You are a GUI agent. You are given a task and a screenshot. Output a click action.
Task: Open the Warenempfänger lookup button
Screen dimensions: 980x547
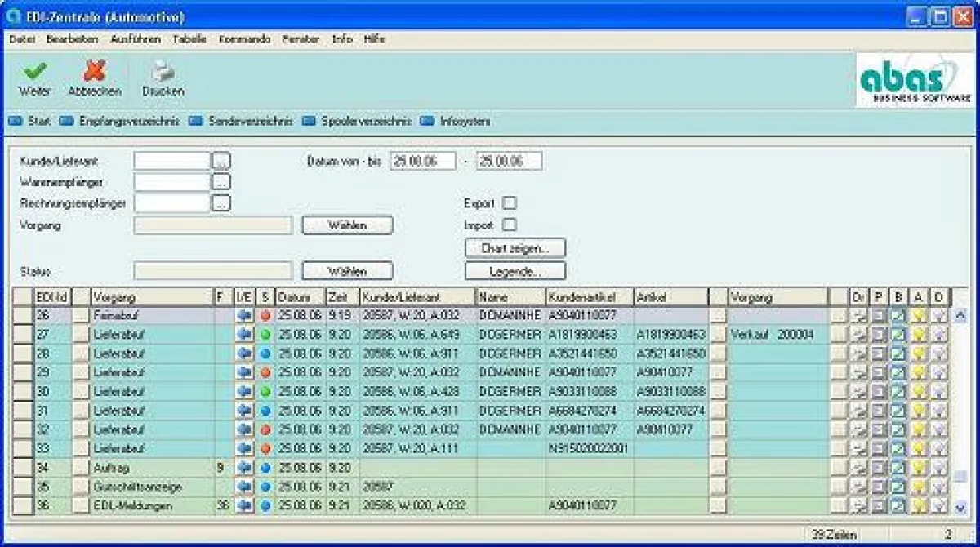pos(222,182)
